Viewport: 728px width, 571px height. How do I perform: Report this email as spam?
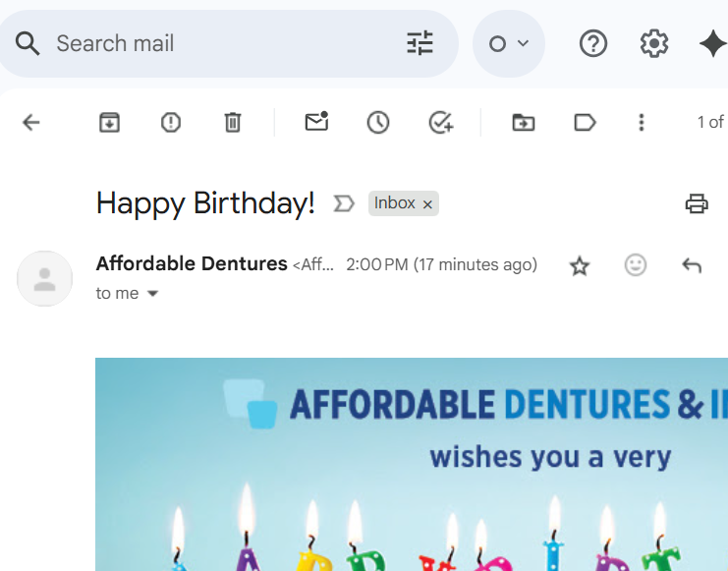(x=171, y=122)
